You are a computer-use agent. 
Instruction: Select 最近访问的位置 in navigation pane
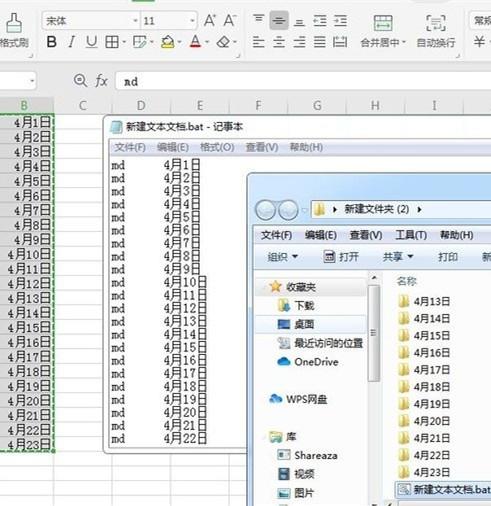point(328,343)
